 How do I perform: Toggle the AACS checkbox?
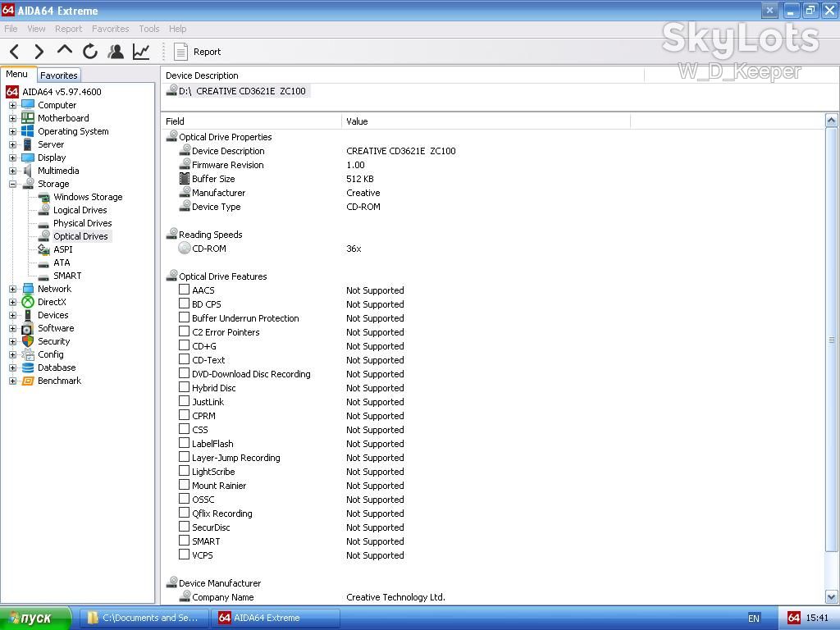click(x=184, y=290)
